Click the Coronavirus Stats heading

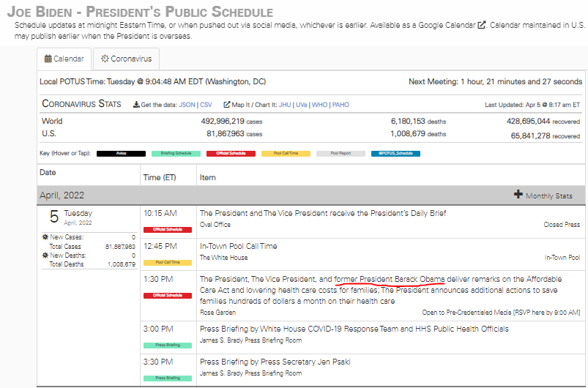tap(81, 103)
